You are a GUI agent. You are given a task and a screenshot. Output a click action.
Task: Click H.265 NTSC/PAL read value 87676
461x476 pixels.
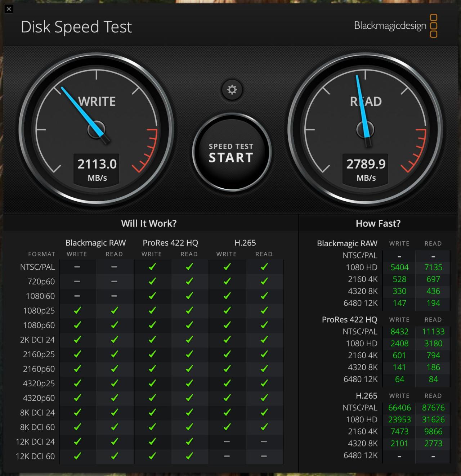(433, 408)
